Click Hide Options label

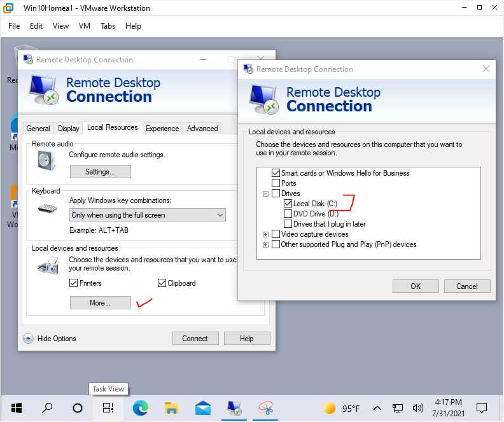click(57, 339)
